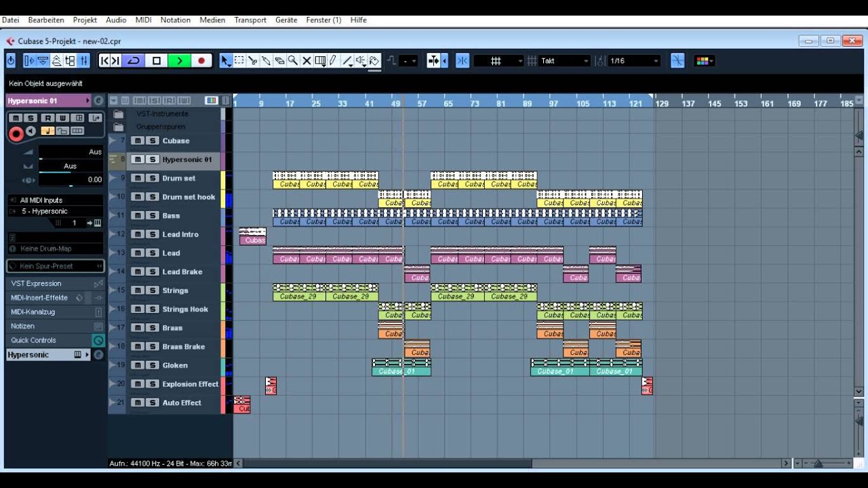
Task: Select the Color paint bucket tool
Action: pos(374,61)
